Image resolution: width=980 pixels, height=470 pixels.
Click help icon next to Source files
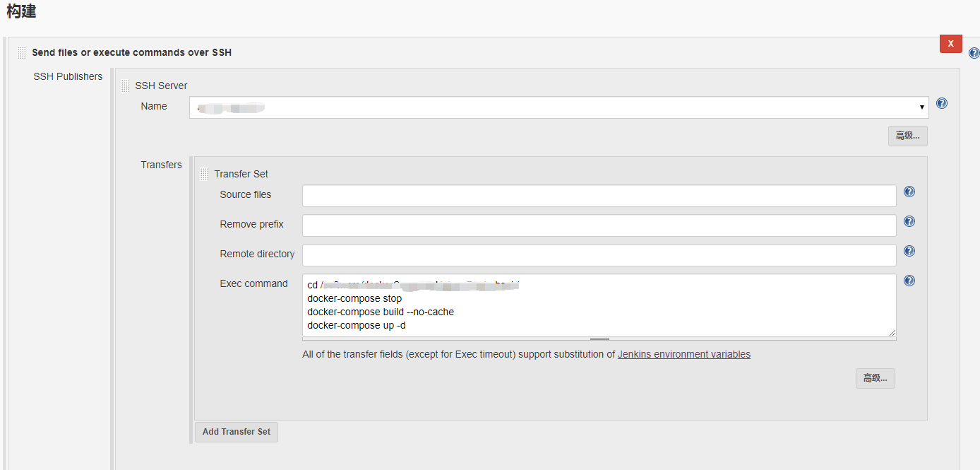click(909, 192)
